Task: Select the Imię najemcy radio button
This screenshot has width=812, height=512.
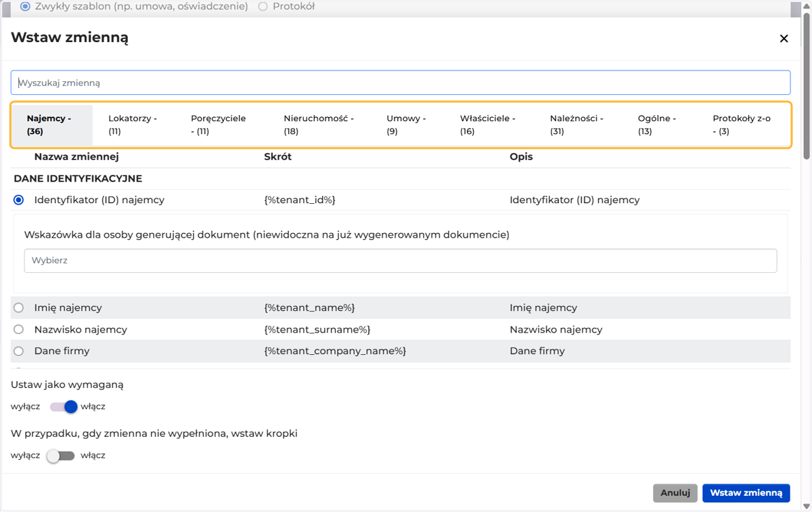Action: [19, 307]
